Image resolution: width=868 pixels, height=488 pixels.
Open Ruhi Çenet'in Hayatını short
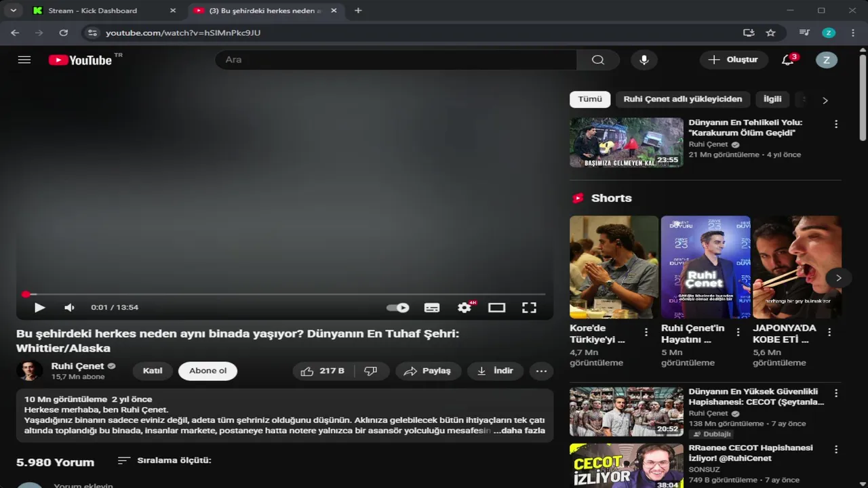[705, 267]
